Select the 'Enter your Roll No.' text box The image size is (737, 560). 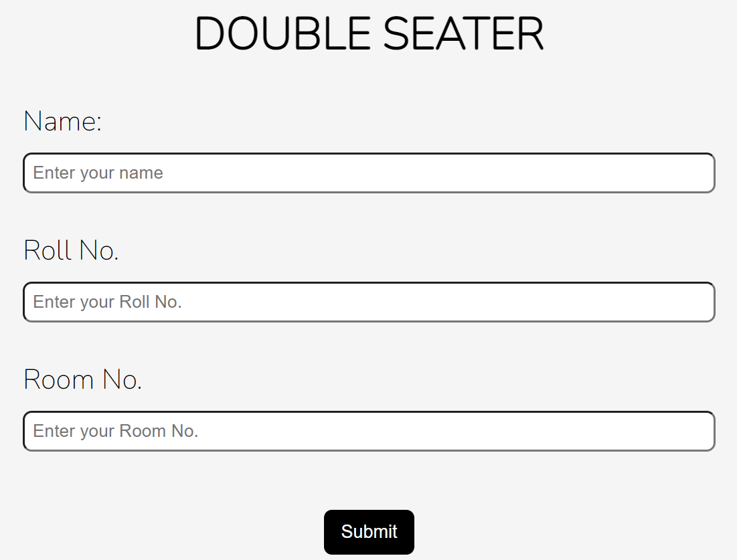tap(368, 302)
